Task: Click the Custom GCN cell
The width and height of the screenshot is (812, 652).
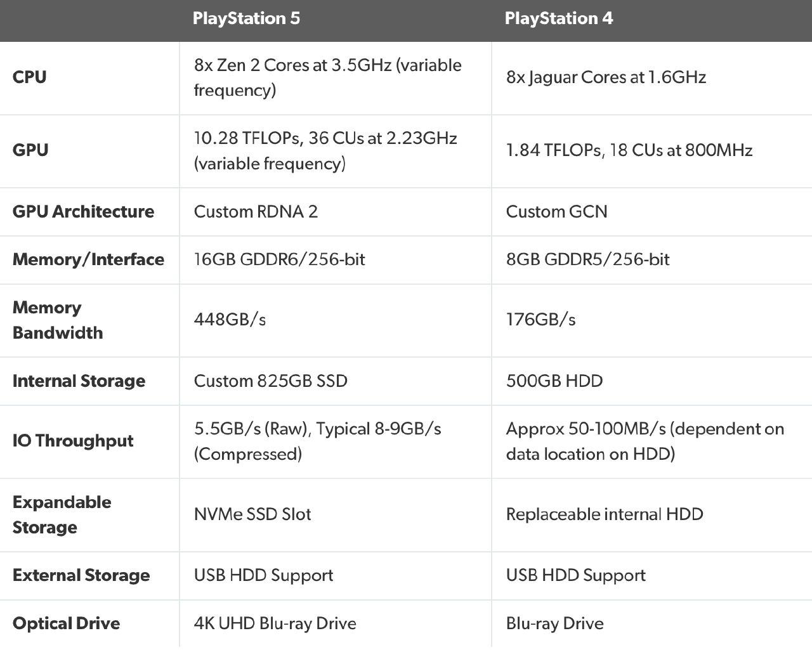Action: [556, 212]
